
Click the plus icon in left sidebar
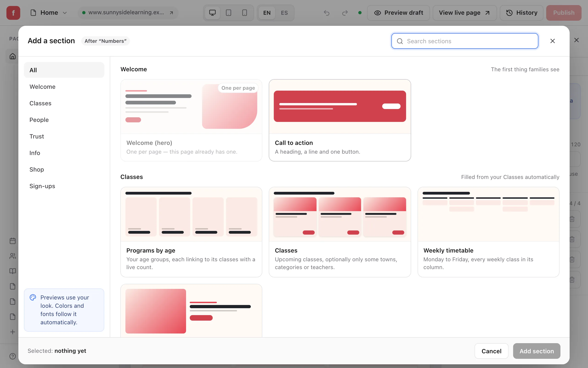pyautogui.click(x=12, y=332)
